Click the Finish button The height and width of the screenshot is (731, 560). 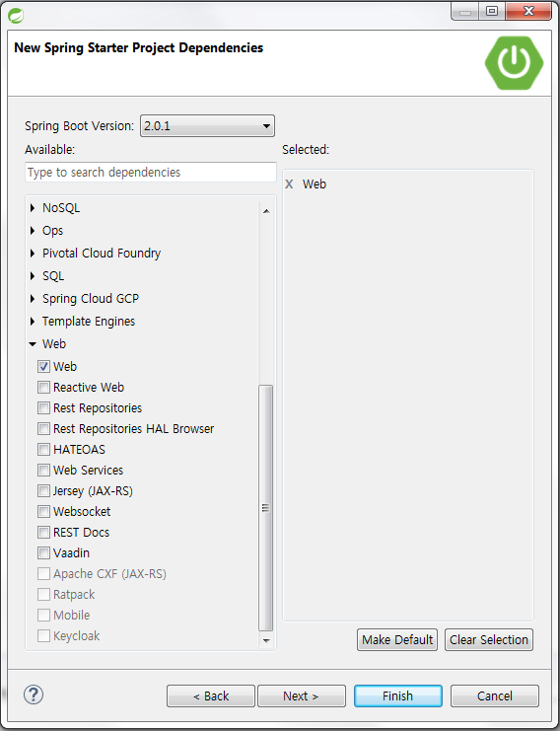pyautogui.click(x=398, y=696)
